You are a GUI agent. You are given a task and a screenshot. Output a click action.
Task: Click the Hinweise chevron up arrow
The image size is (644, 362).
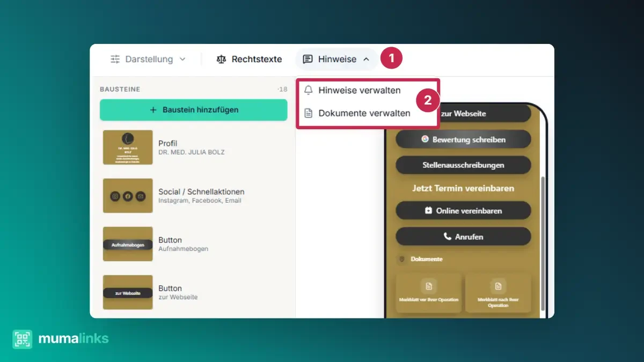pos(366,59)
